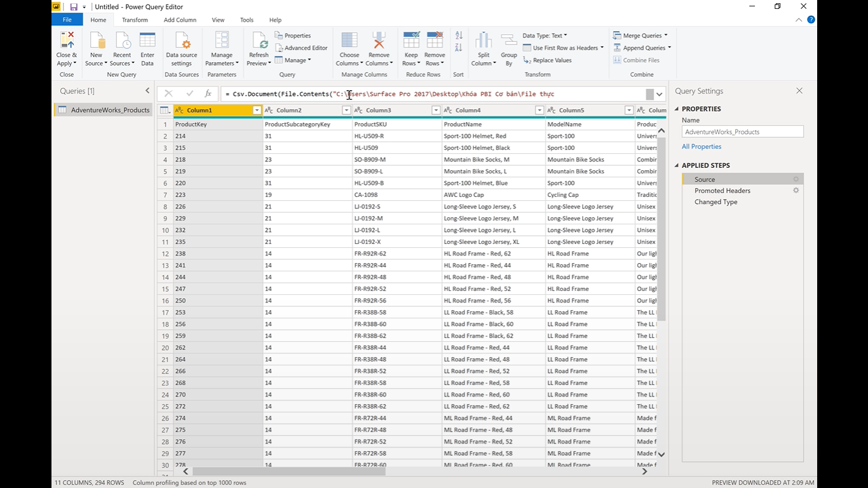
Task: Sort ascending with A-Z icon
Action: point(459,36)
